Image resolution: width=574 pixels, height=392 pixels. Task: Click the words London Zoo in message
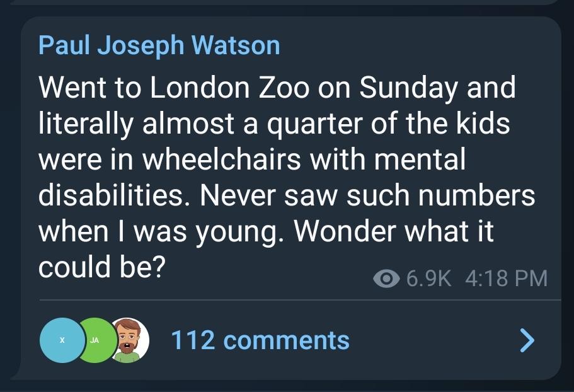[x=229, y=88]
